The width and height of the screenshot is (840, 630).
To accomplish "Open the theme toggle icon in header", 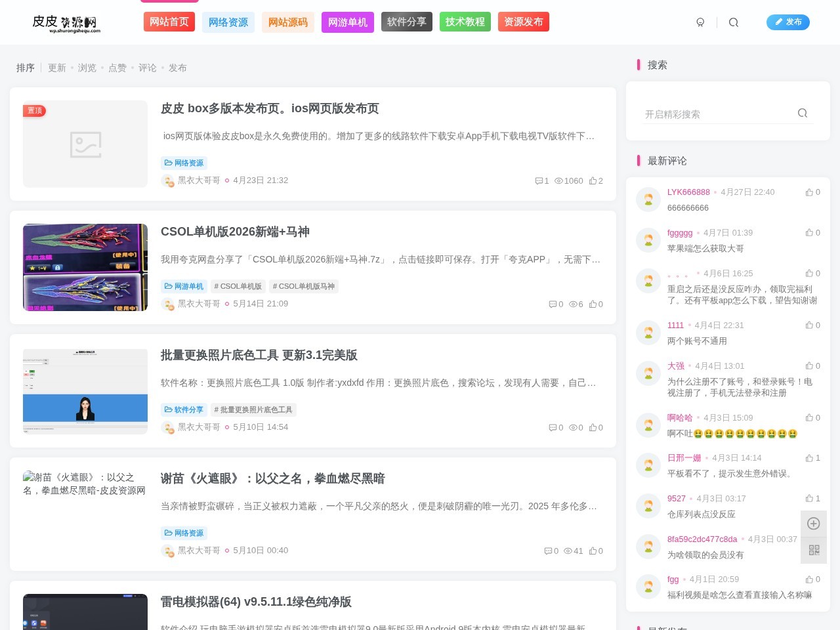I will coord(700,22).
